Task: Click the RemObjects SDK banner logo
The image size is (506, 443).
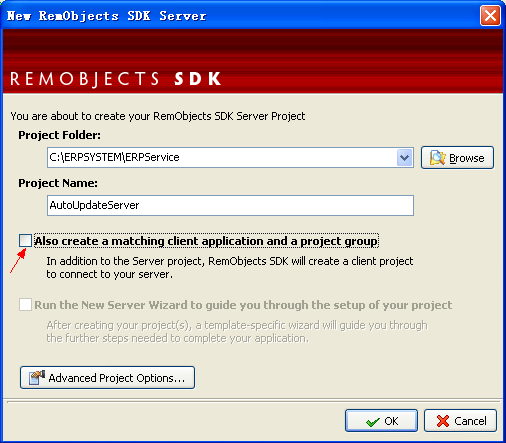Action: pyautogui.click(x=115, y=79)
